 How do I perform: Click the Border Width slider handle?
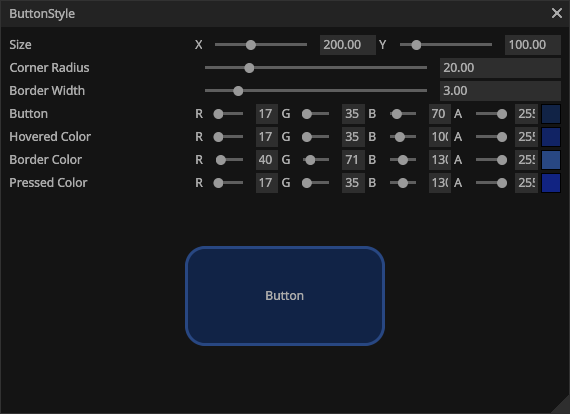pyautogui.click(x=238, y=91)
